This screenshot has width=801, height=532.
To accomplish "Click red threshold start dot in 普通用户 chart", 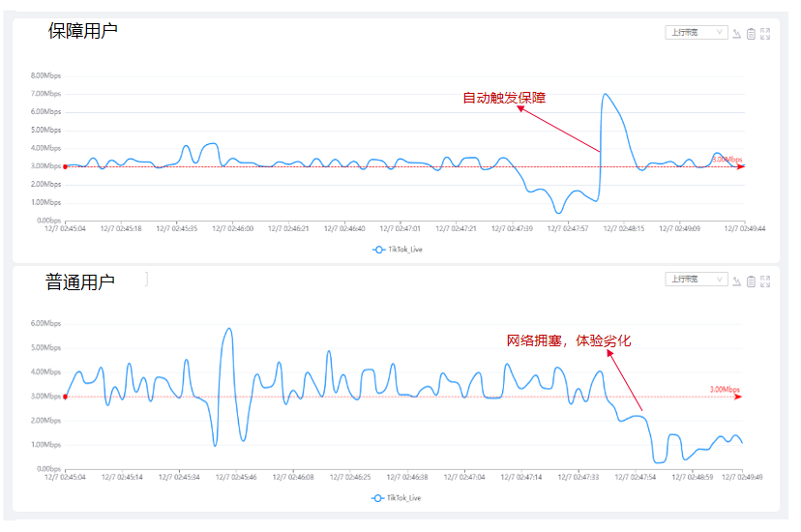I will (x=65, y=397).
